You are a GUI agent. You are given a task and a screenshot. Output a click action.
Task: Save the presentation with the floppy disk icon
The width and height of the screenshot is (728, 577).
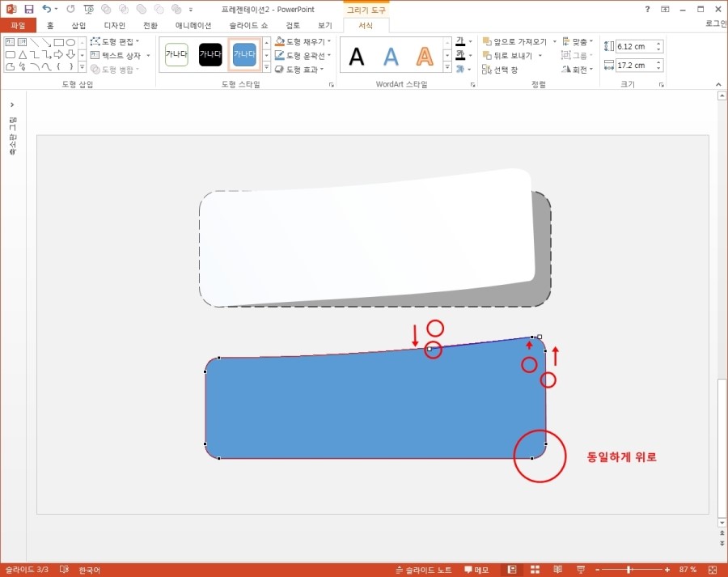(x=29, y=9)
